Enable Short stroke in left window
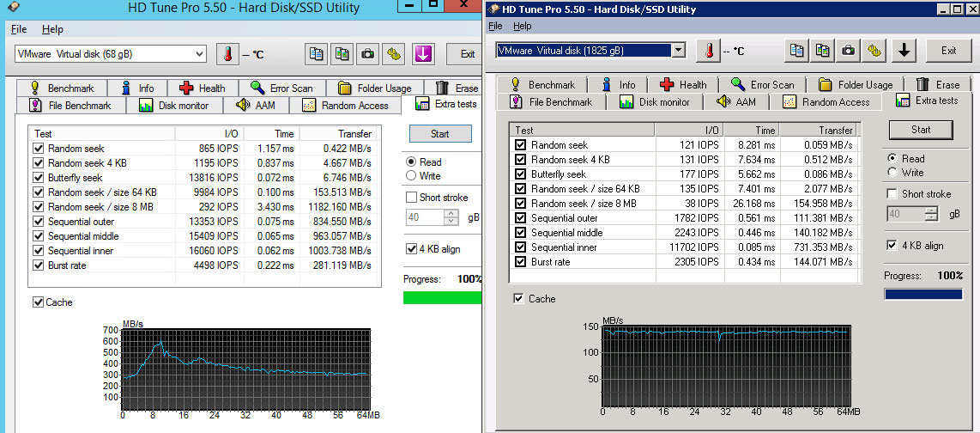Viewport: 980px width, 433px height. tap(411, 197)
